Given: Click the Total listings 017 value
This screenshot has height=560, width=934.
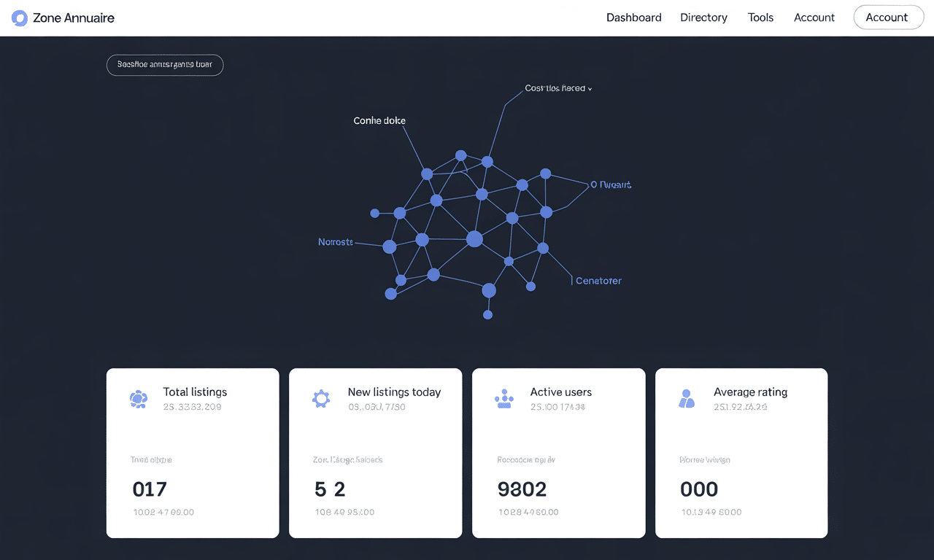Looking at the screenshot, I should (150, 489).
